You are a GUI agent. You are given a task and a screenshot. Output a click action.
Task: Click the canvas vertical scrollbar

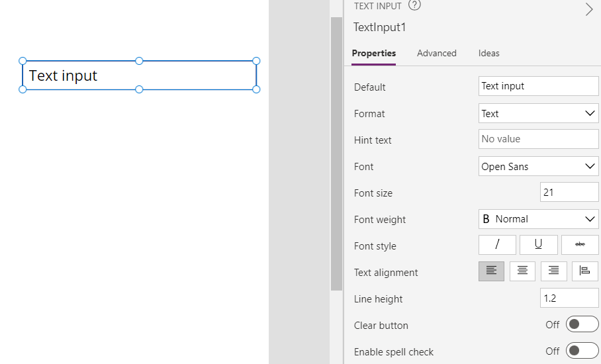(336, 154)
